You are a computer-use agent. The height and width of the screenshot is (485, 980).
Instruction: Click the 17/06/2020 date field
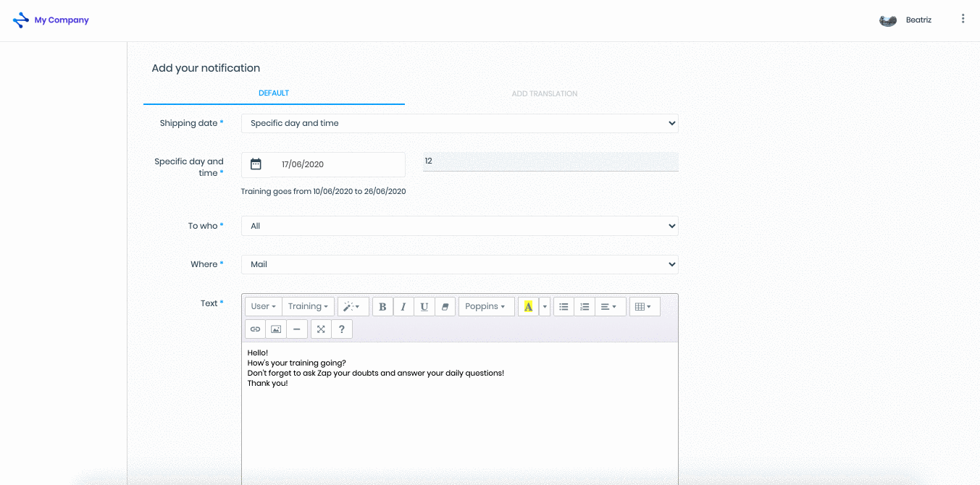(x=338, y=164)
